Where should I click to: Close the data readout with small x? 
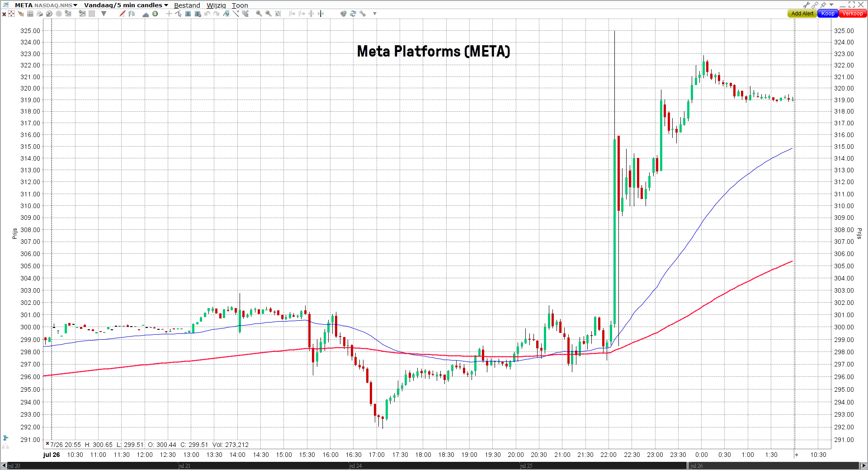[x=47, y=444]
